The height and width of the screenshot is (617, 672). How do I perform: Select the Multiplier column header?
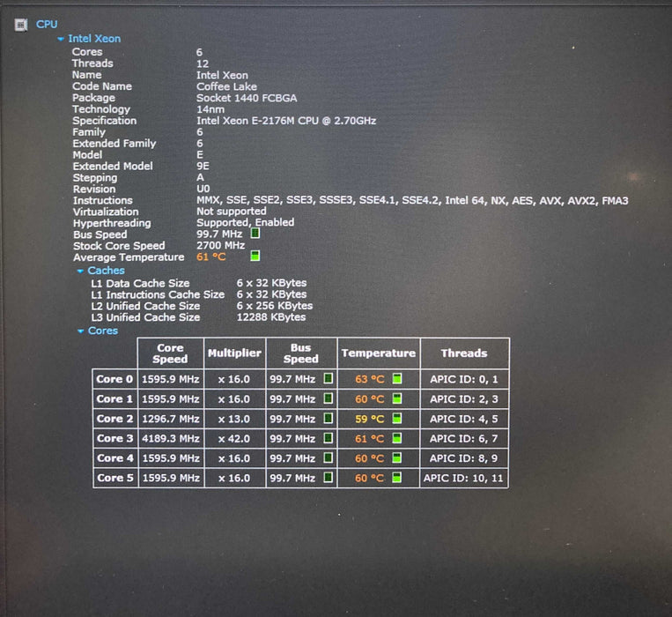(234, 353)
